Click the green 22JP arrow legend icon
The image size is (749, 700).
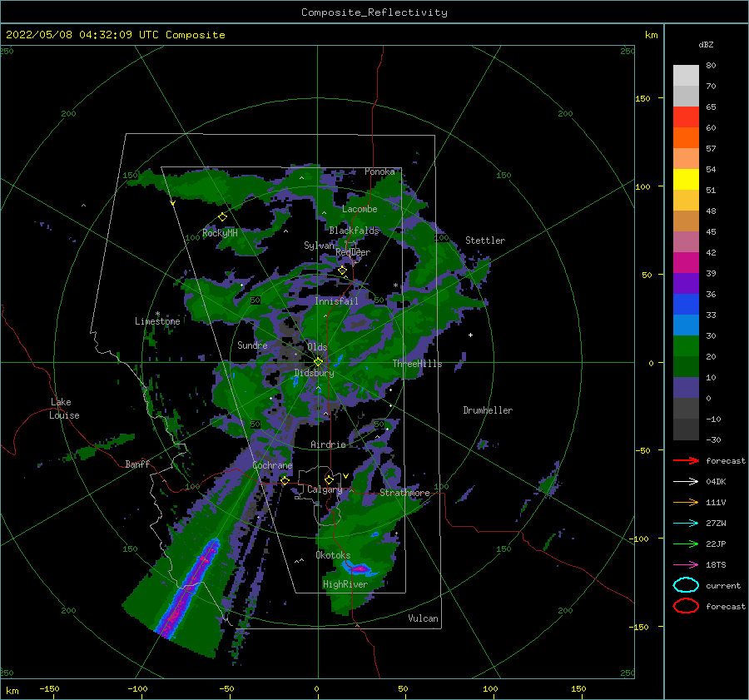point(686,544)
